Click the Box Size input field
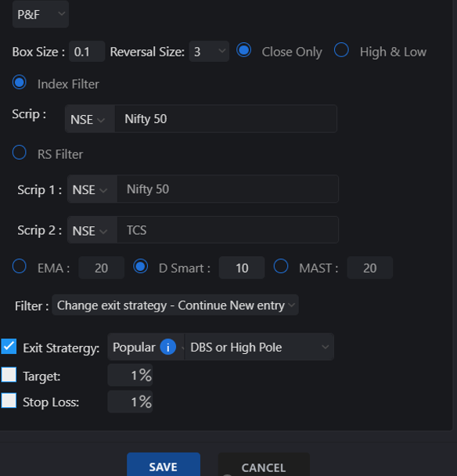 point(87,52)
